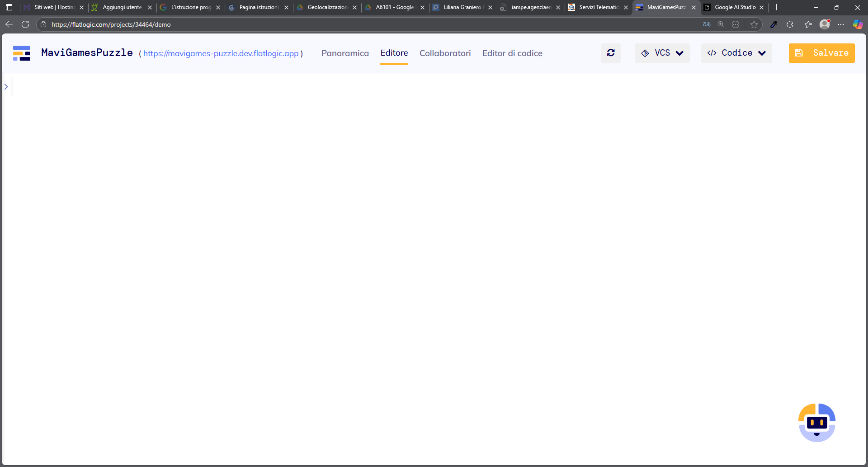Click the Flatlogic logo icon
This screenshot has height=467, width=868.
click(22, 53)
